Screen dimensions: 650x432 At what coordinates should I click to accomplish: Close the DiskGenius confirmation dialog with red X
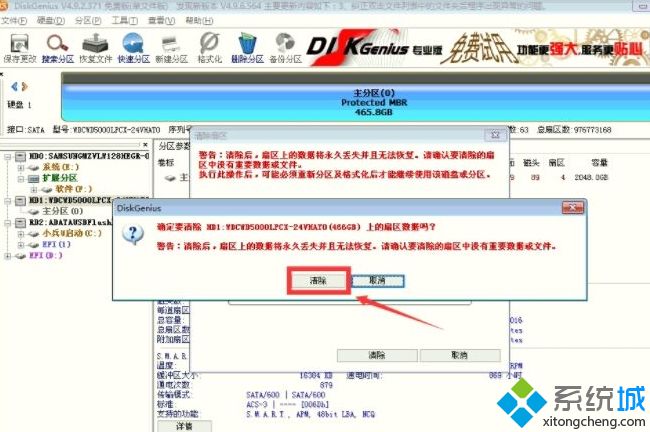point(572,208)
